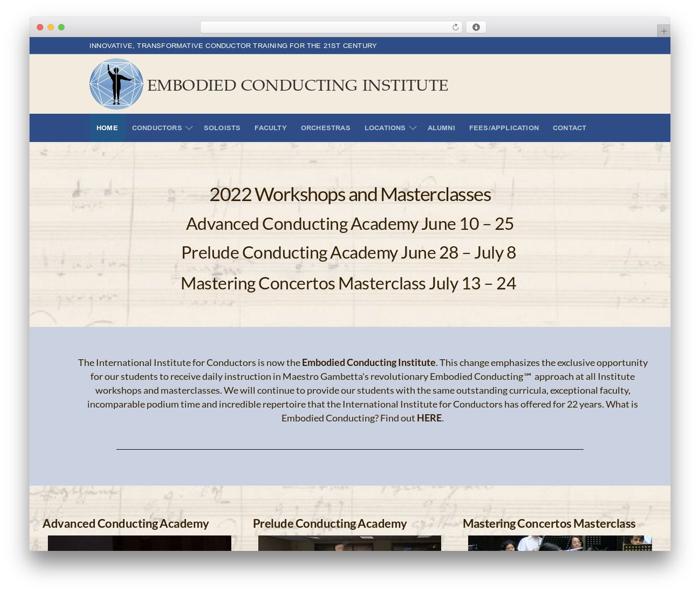Image resolution: width=700 pixels, height=593 pixels.
Task: Open the Faculty menu item
Action: tap(271, 128)
